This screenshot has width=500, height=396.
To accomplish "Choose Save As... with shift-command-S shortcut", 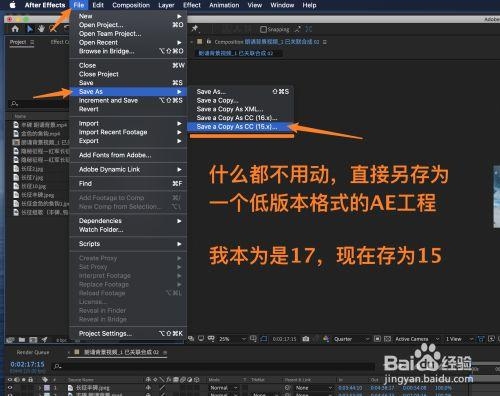I will (240, 92).
